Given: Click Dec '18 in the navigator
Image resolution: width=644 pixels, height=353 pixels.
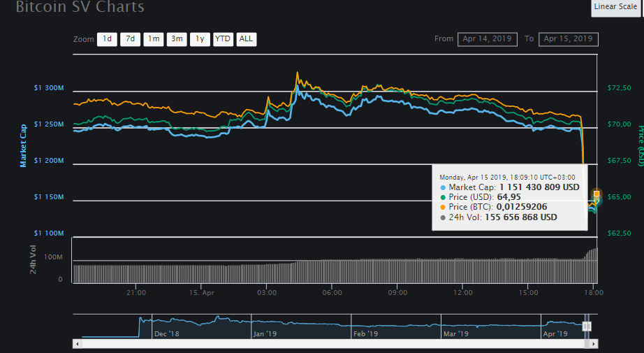Looking at the screenshot, I should coord(167,334).
